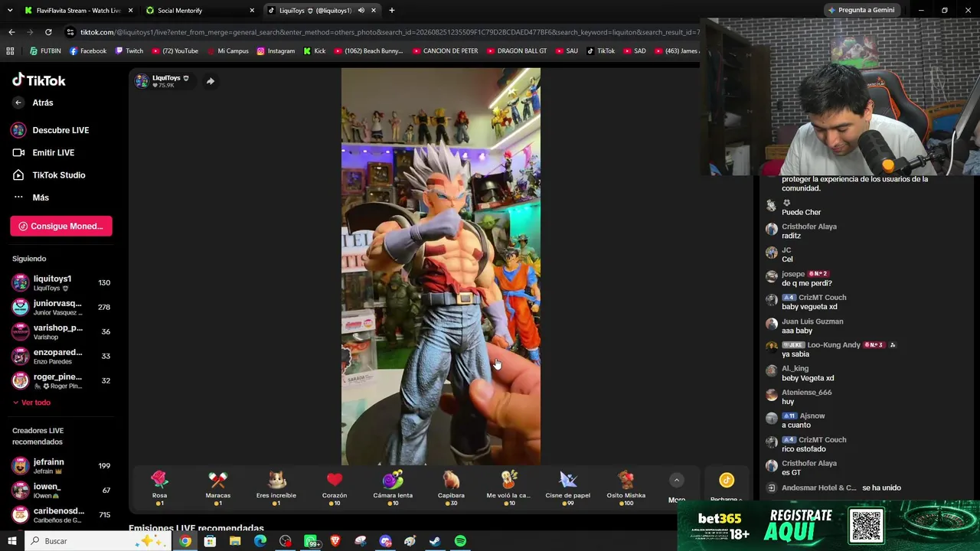Click LiquiToys streamer profile avatar
Image resolution: width=980 pixels, height=551 pixels.
[x=142, y=81]
